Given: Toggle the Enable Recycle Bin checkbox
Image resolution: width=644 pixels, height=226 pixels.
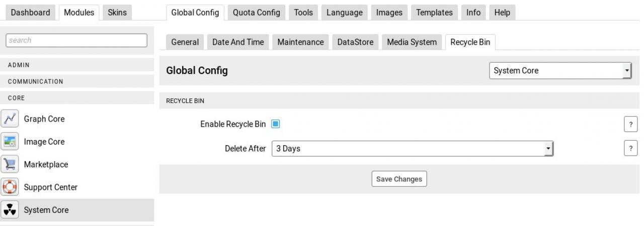Looking at the screenshot, I should click(275, 124).
